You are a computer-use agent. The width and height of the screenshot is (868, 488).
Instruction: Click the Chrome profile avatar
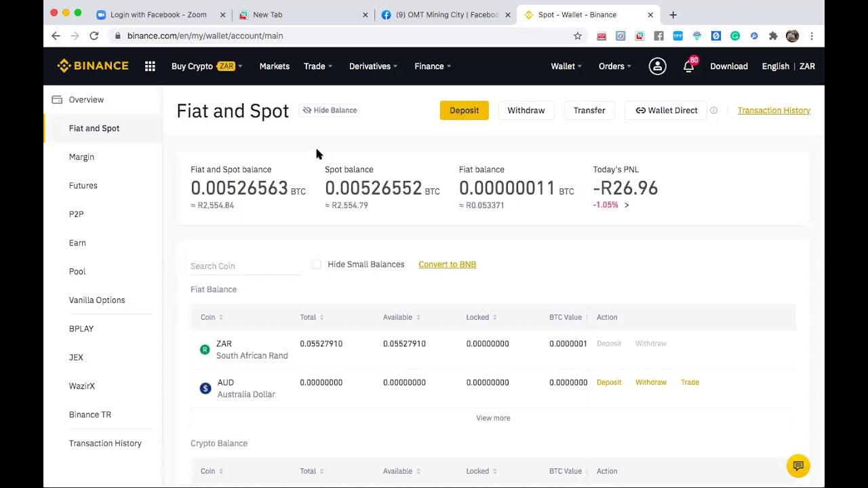click(x=792, y=36)
